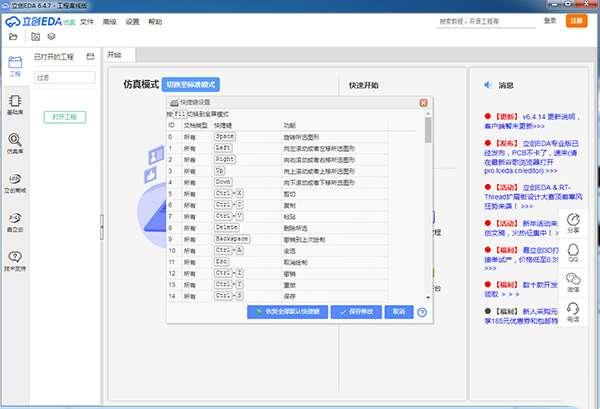Click the 微信 WeChat icon
Screen dimensions: 600x409
pos(573,282)
